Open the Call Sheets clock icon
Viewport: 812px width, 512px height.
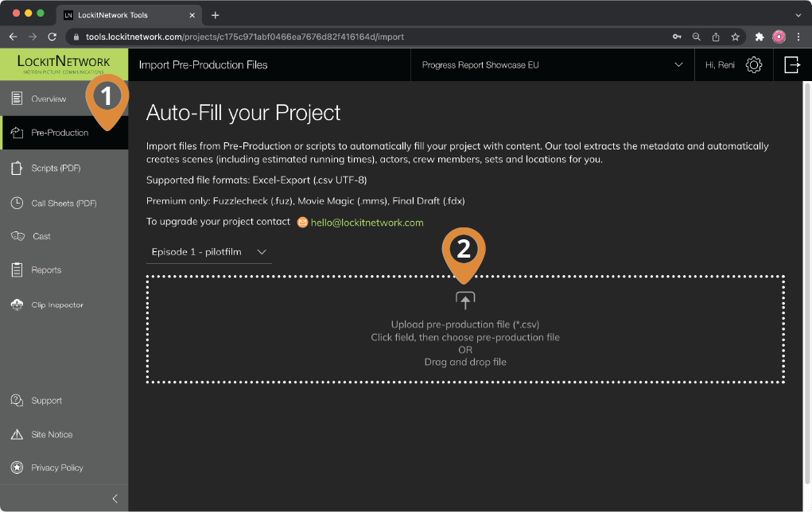pos(17,203)
